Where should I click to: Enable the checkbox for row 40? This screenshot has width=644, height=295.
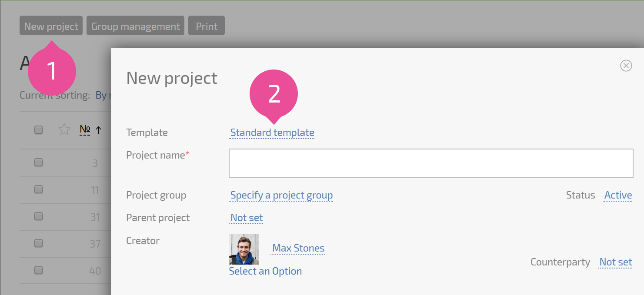[x=38, y=270]
